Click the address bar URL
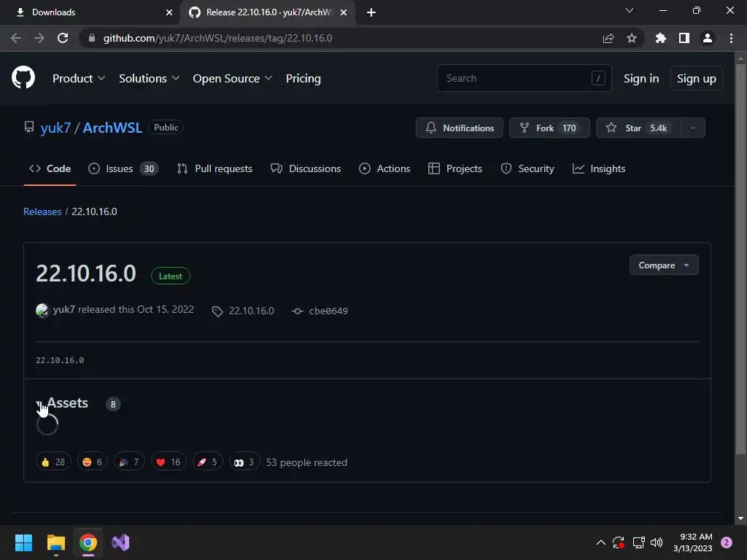 coord(217,38)
